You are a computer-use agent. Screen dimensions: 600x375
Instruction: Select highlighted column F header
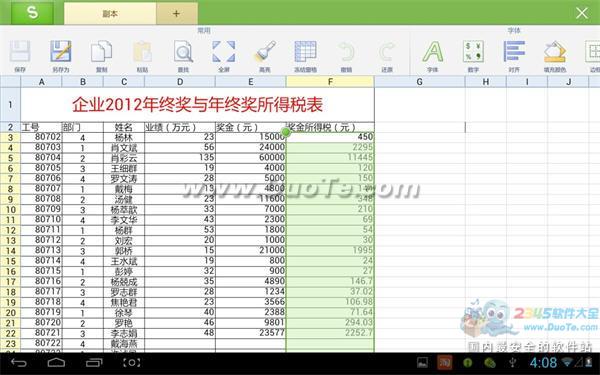pyautogui.click(x=330, y=82)
